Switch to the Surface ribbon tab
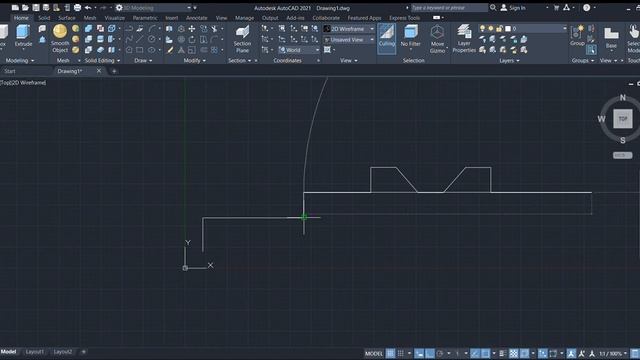The image size is (640, 360). pyautogui.click(x=67, y=18)
